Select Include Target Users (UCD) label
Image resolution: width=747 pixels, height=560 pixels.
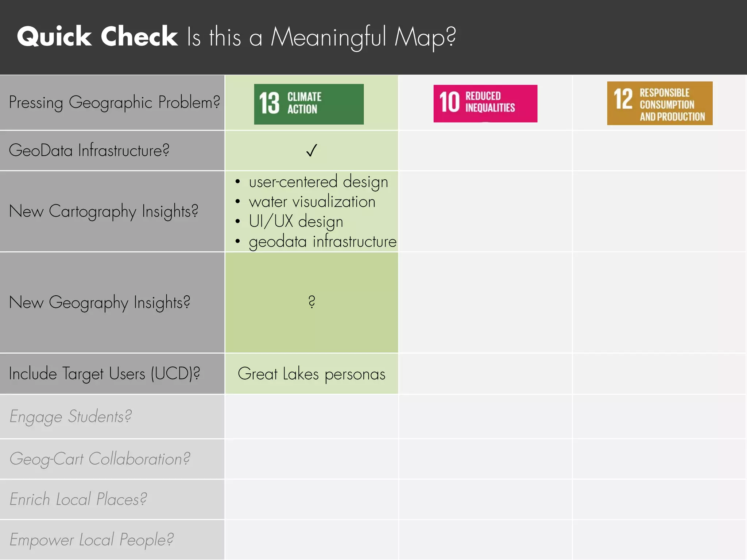tap(104, 374)
